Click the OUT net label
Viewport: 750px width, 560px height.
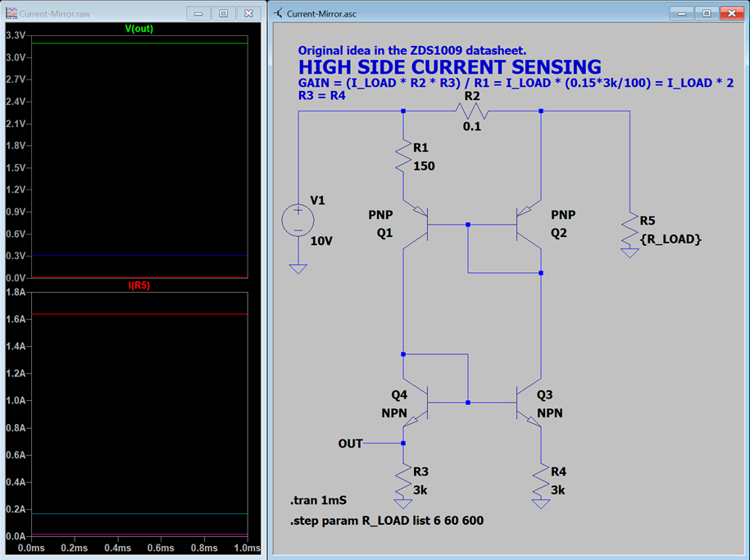[350, 444]
